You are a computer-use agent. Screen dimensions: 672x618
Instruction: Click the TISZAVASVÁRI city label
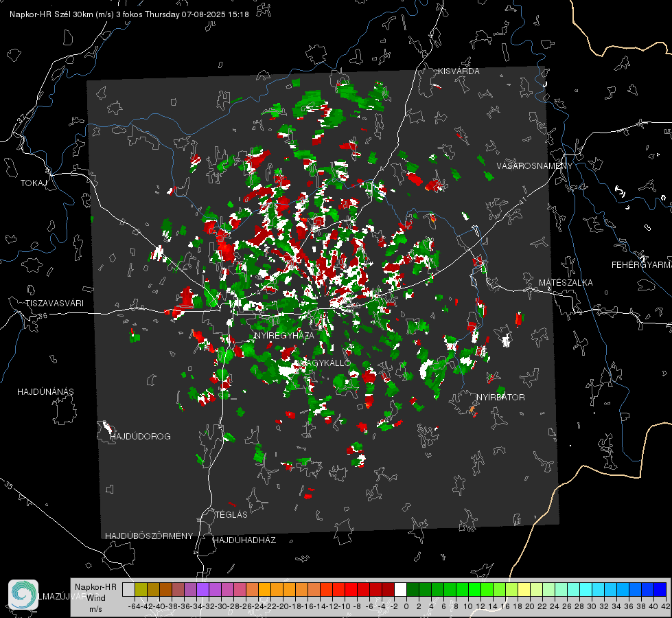coord(54,304)
